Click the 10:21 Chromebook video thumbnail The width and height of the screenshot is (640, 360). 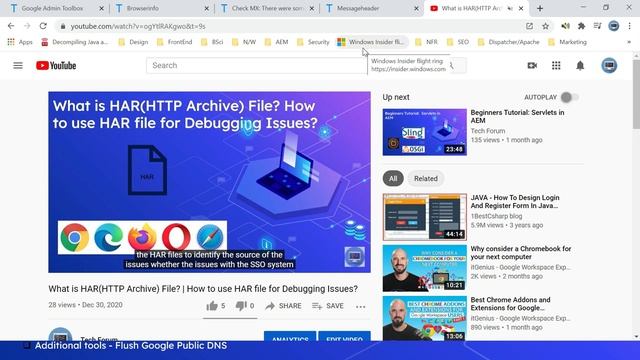click(424, 268)
